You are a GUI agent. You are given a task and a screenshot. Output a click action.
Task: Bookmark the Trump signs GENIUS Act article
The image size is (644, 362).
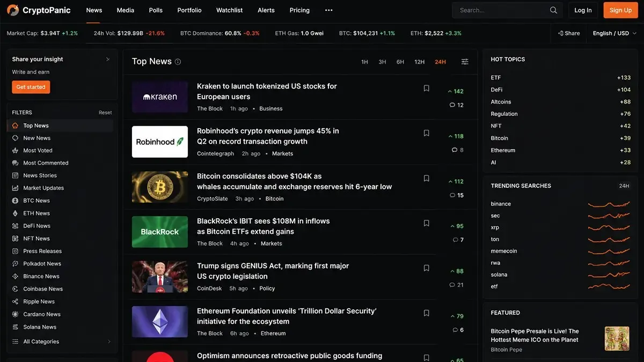[x=427, y=268]
